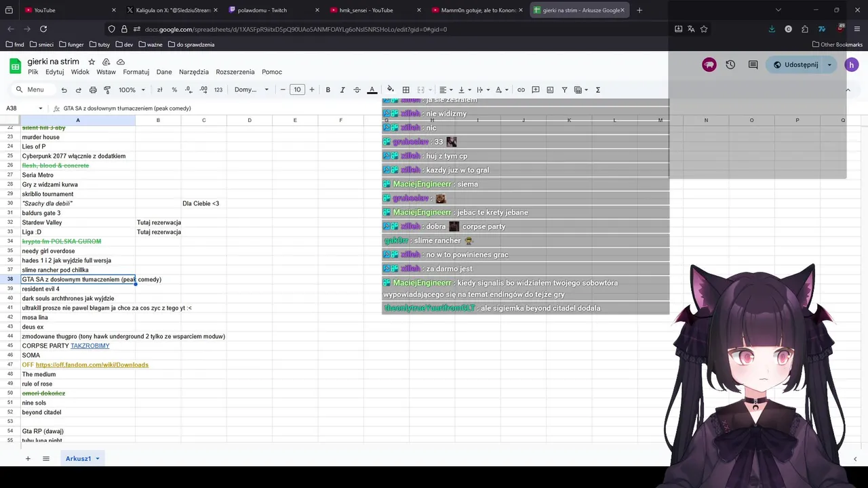Viewport: 868px width, 488px height.
Task: Select the Arkusz1 sheet tab
Action: (x=81, y=459)
